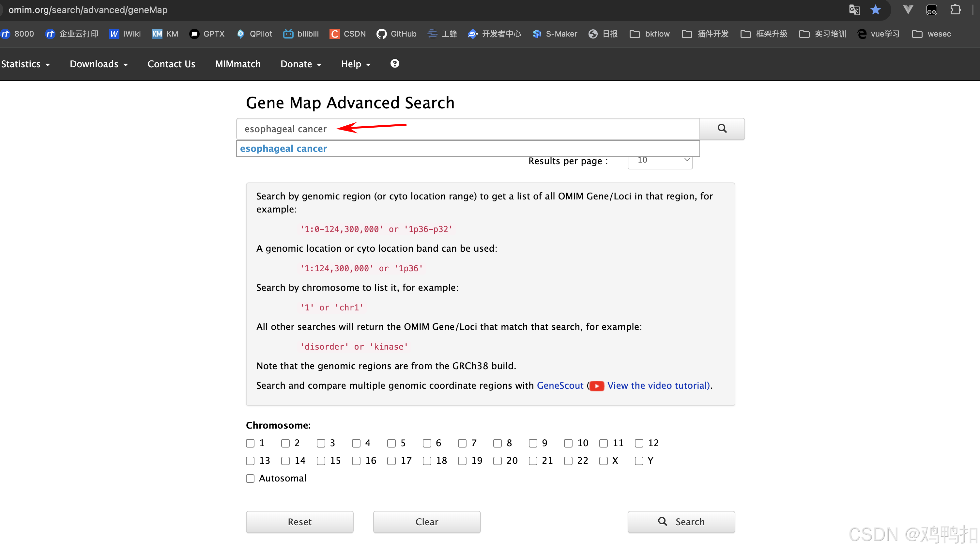
Task: Open the iWiki bookmark
Action: tap(125, 34)
